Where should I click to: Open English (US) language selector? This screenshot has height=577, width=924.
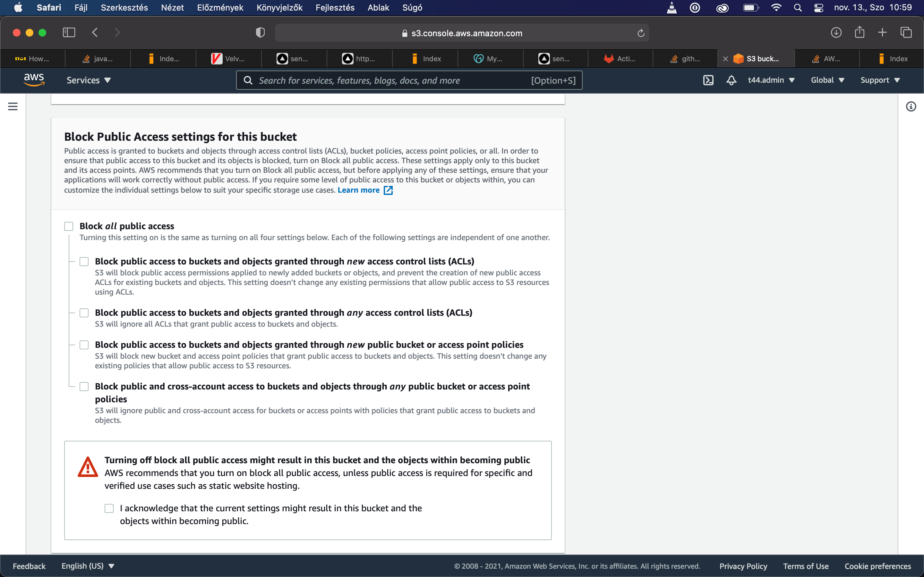[x=88, y=566]
